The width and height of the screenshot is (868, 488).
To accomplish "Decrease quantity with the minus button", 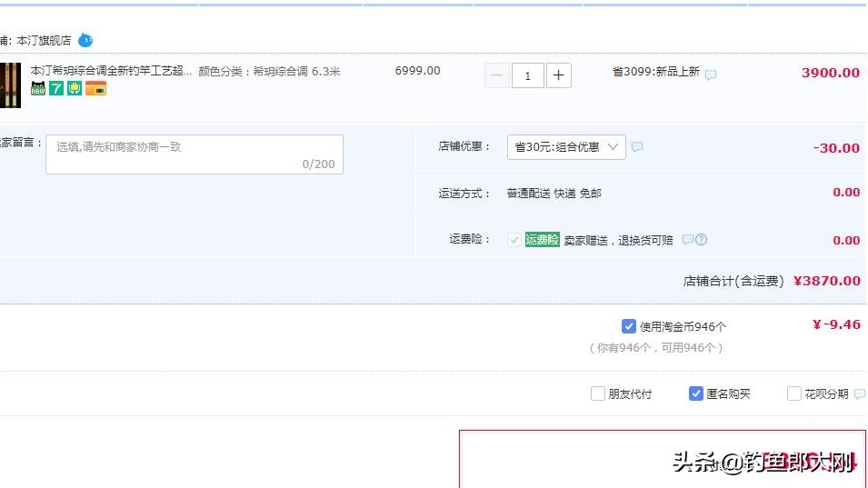I will coord(496,75).
